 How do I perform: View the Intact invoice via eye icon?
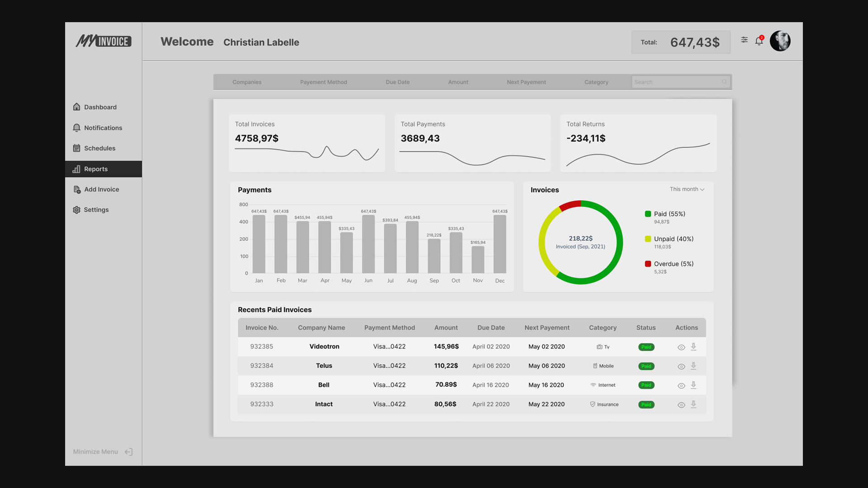(681, 405)
